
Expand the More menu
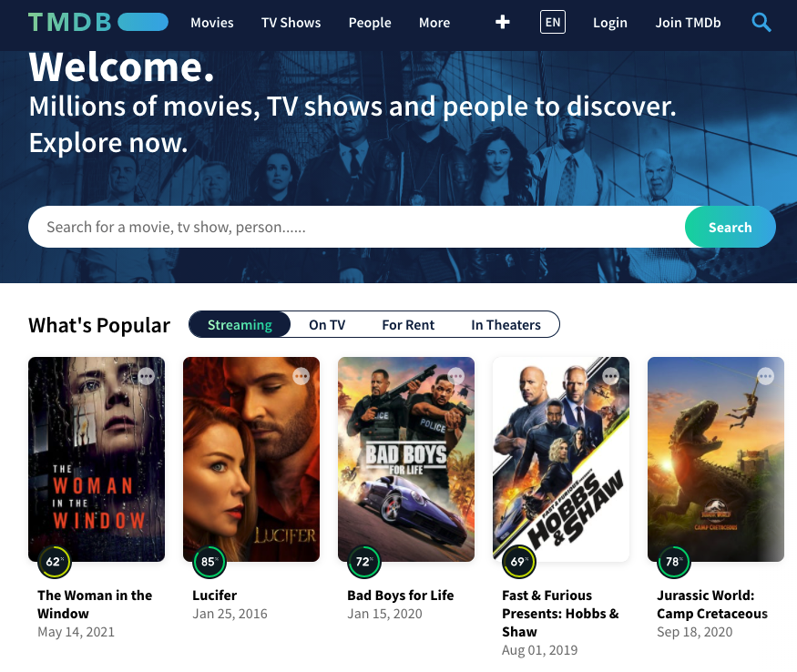click(434, 23)
